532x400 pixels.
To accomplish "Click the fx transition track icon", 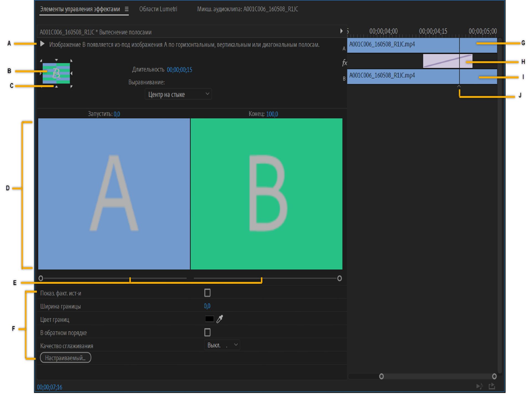I will 344,63.
